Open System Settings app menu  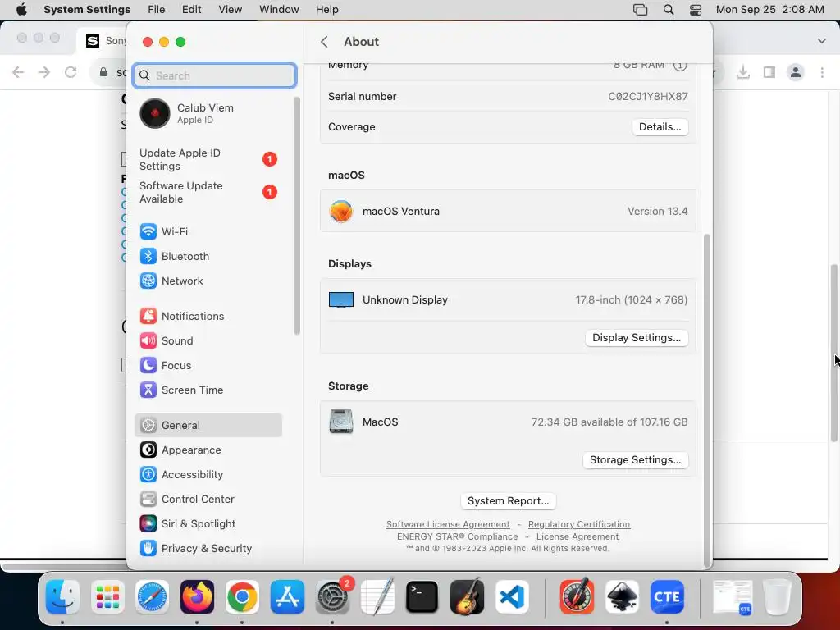(87, 10)
